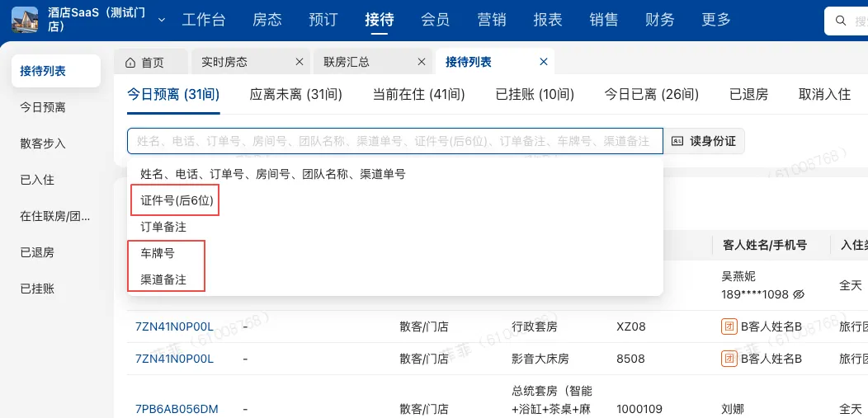The height and width of the screenshot is (418, 868).
Task: Expand the store switcher chevron
Action: click(x=162, y=20)
